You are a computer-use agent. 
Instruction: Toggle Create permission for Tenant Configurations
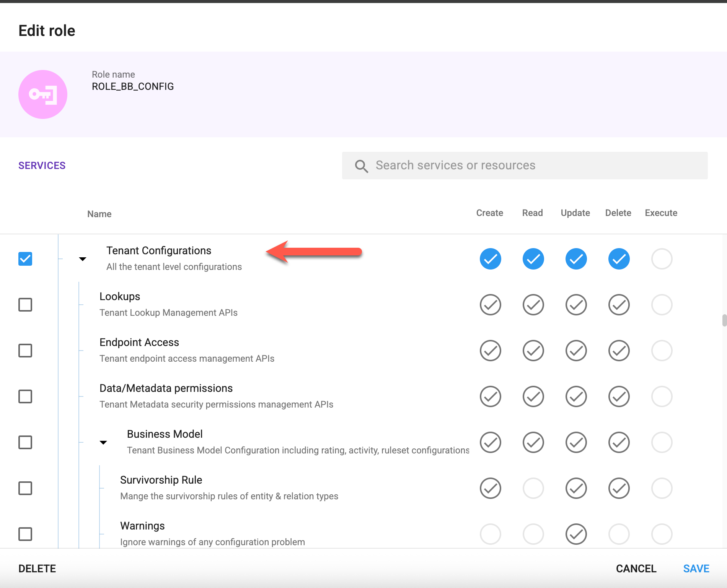point(490,259)
